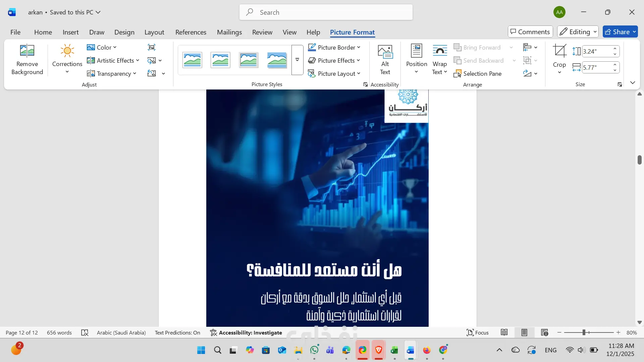Viewport: 644px width, 362px height.
Task: Click in the Search box
Action: 326,12
